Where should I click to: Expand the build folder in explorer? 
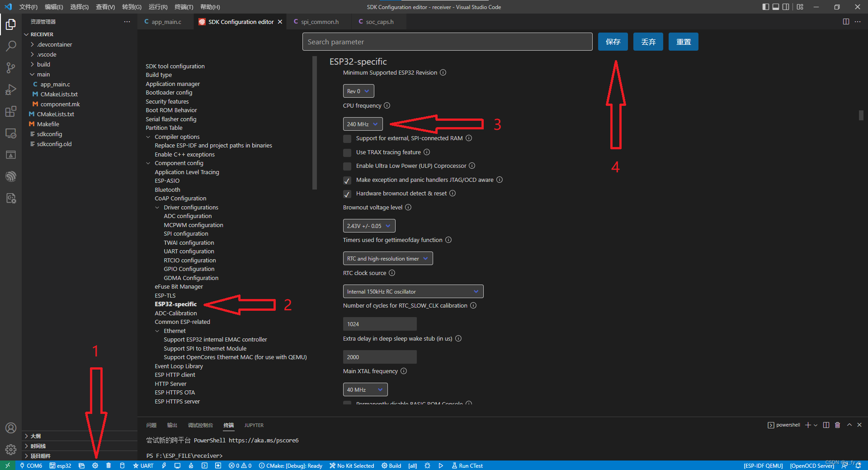43,64
